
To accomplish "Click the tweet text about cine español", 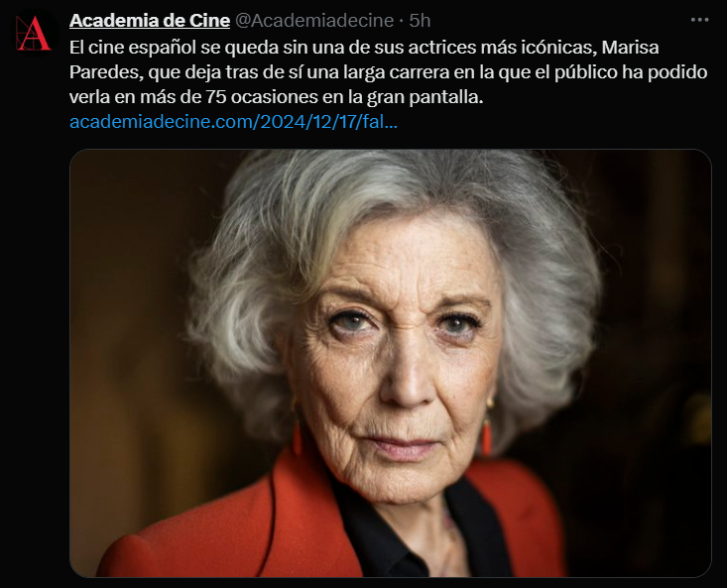I will point(389,71).
